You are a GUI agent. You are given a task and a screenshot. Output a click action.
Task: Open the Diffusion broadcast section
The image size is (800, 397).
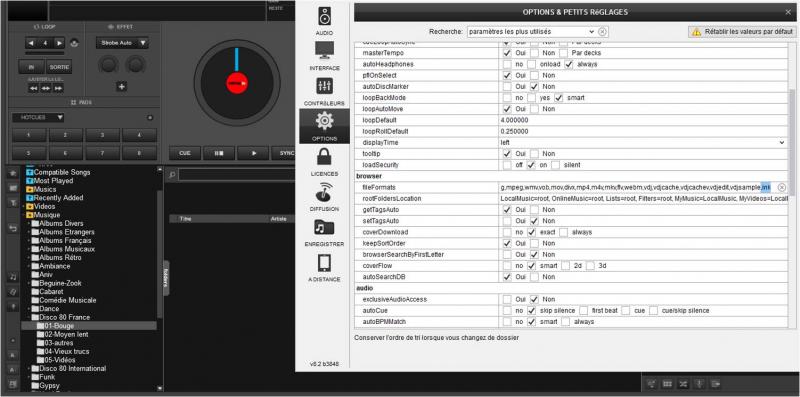tap(324, 197)
